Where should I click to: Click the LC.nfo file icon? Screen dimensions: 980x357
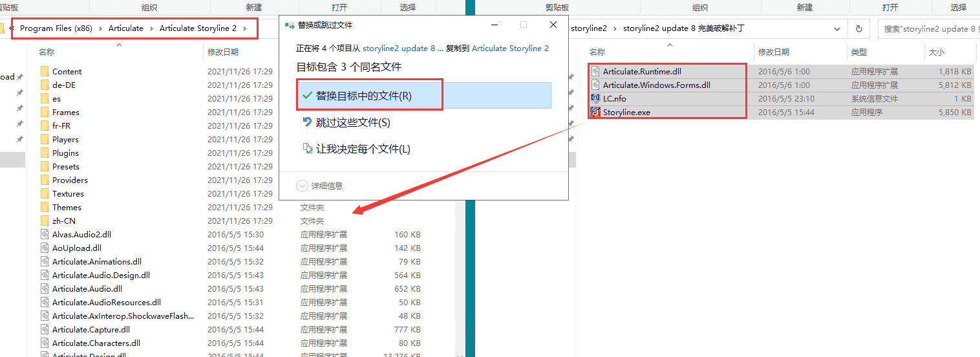point(595,98)
